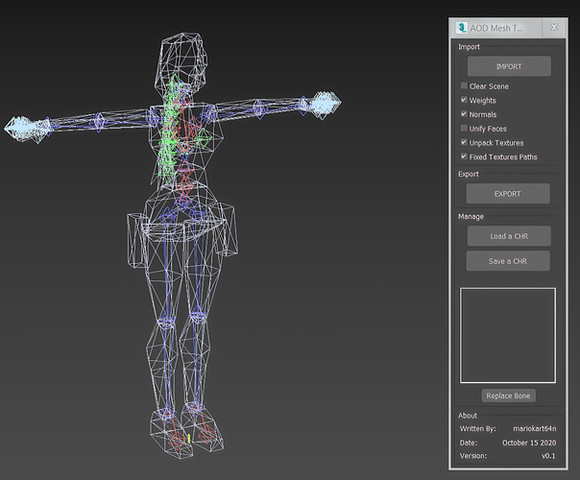Enable Unify Faces checkbox
The height and width of the screenshot is (480, 580).
point(464,128)
